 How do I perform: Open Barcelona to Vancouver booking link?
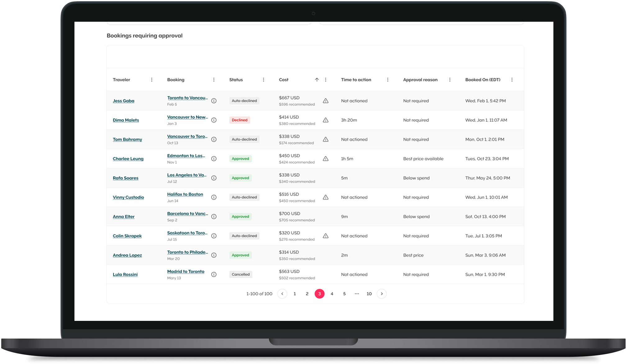(187, 213)
